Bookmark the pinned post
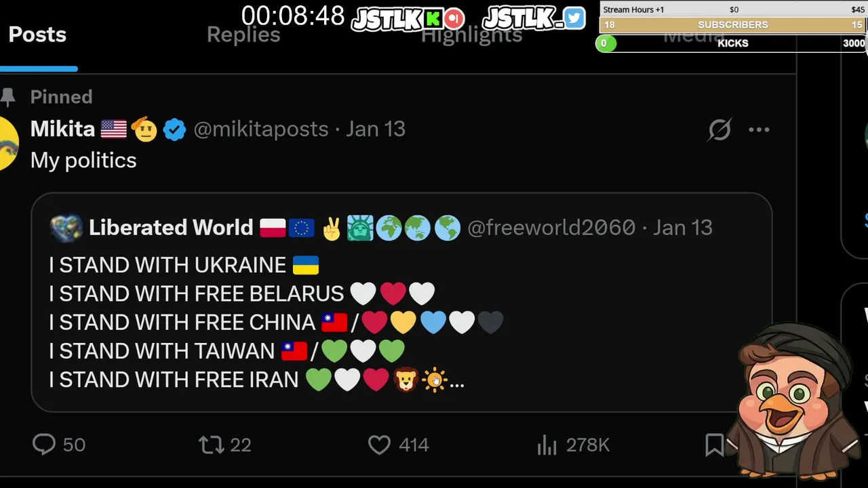The height and width of the screenshot is (488, 868). pyautogui.click(x=714, y=445)
